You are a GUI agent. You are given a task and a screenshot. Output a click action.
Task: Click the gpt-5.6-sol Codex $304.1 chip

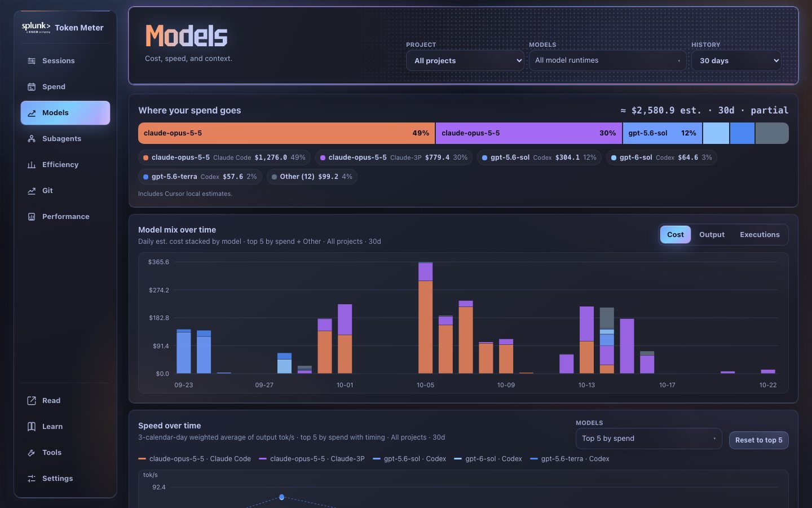click(x=539, y=157)
